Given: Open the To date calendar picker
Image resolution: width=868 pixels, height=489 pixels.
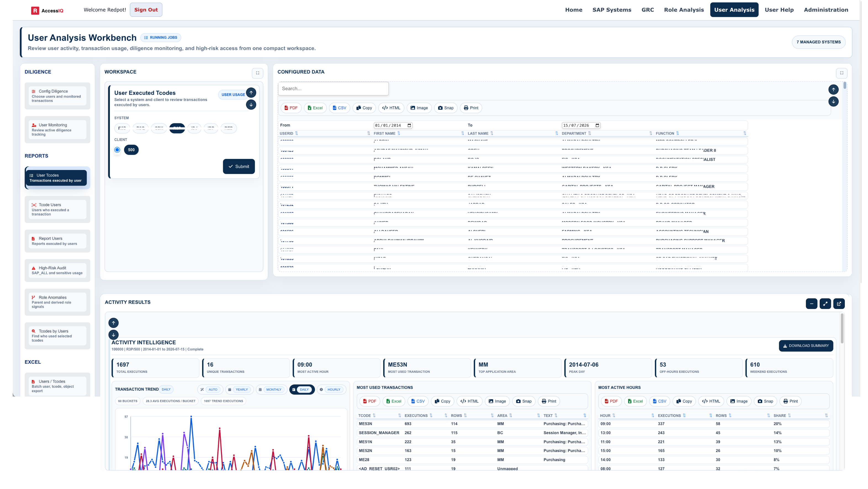Looking at the screenshot, I should click(597, 125).
